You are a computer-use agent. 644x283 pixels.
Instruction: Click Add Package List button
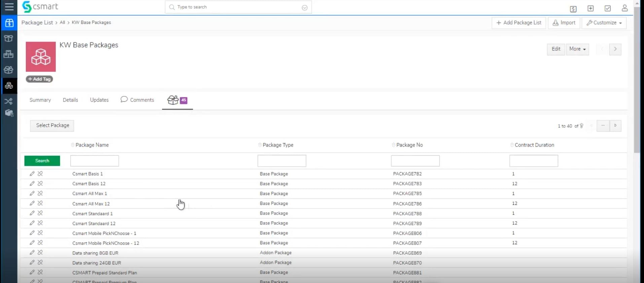tap(519, 23)
